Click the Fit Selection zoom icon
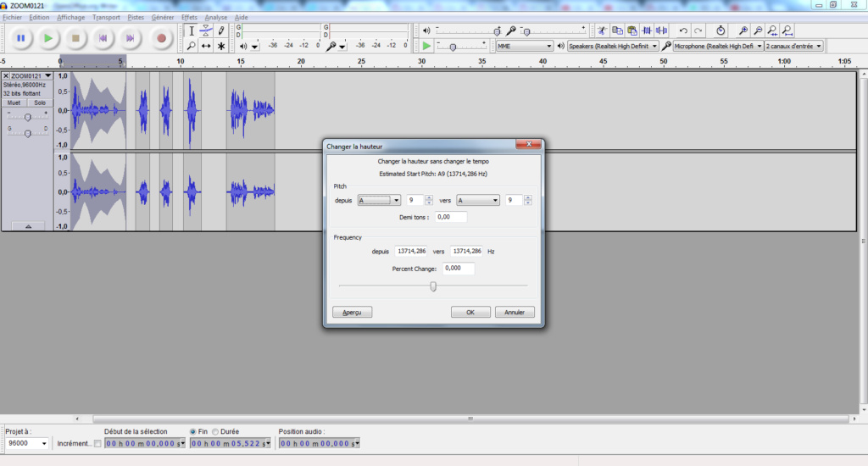This screenshot has height=466, width=868. (x=772, y=31)
